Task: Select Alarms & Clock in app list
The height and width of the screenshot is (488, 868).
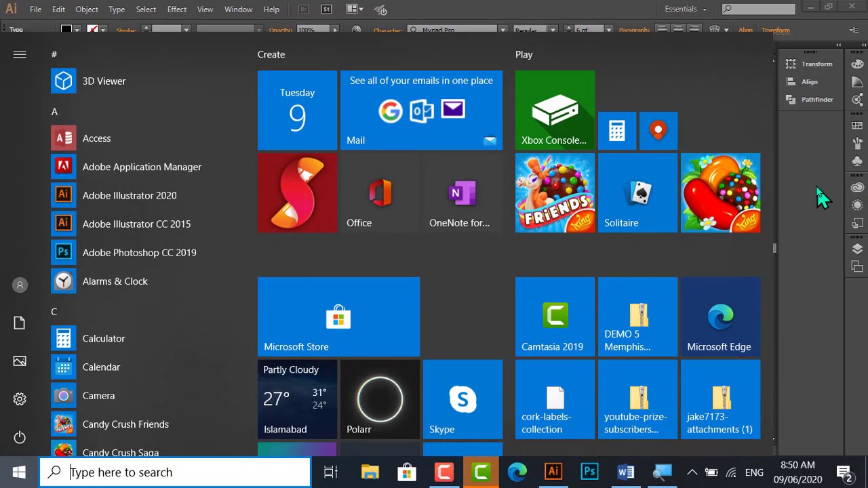Action: (99, 281)
